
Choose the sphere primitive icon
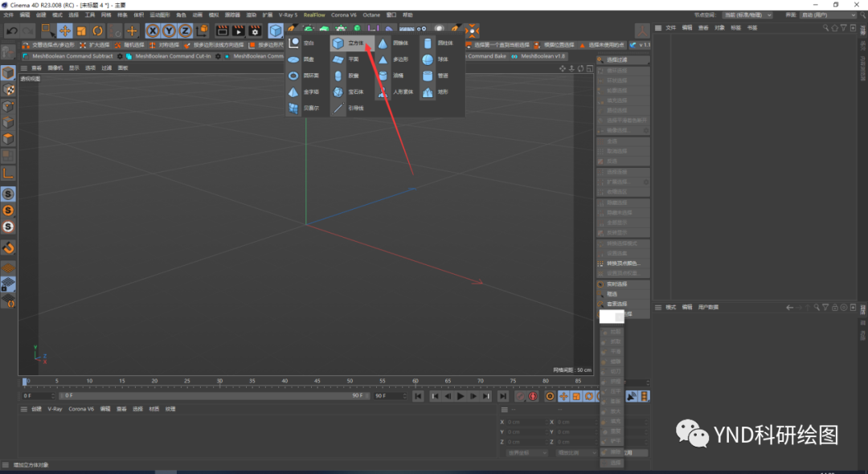pyautogui.click(x=428, y=59)
